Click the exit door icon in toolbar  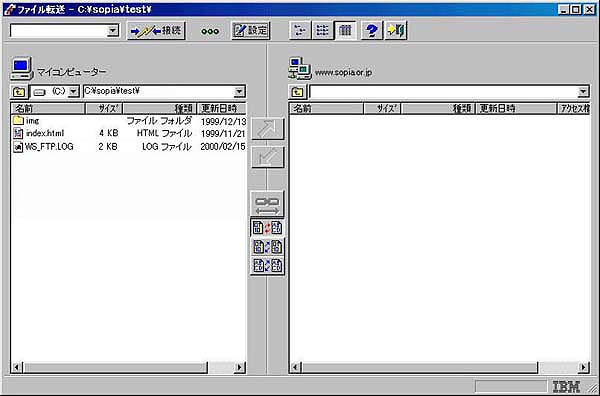point(396,31)
